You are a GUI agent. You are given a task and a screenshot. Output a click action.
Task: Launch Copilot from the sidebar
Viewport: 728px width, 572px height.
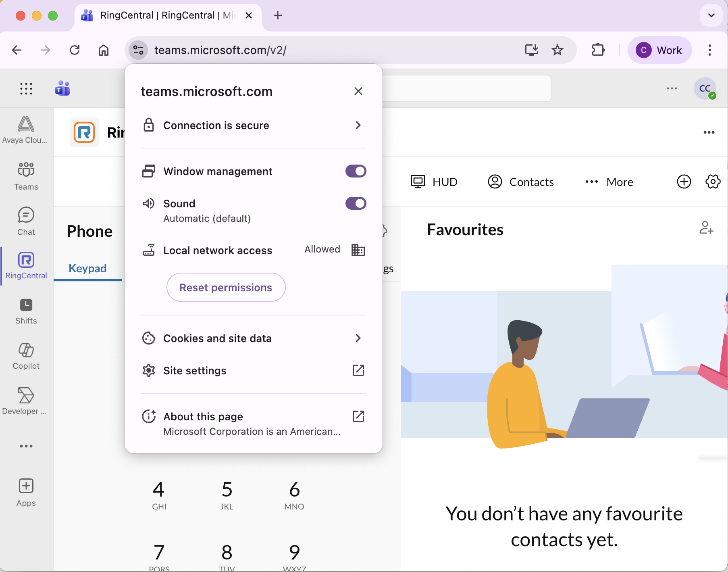[26, 356]
